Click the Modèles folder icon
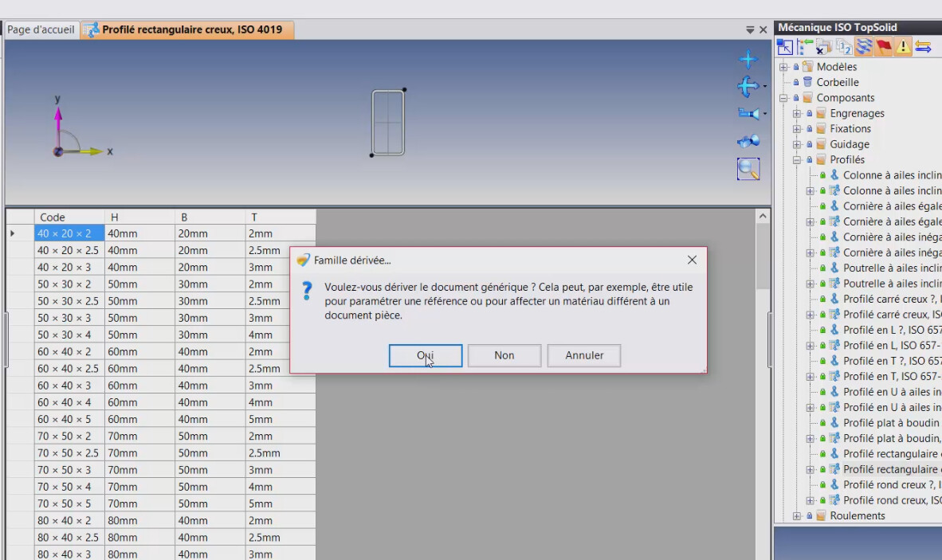 tap(807, 67)
